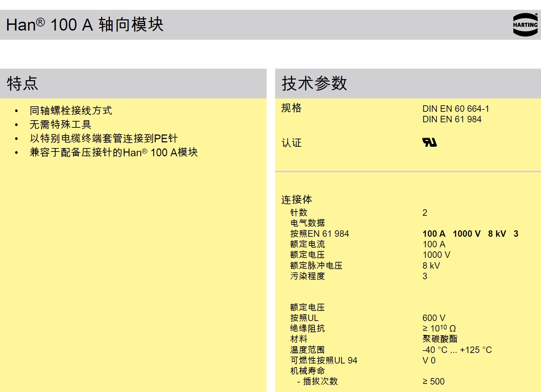Click the '可燃性按照UL 94' label

(324, 360)
